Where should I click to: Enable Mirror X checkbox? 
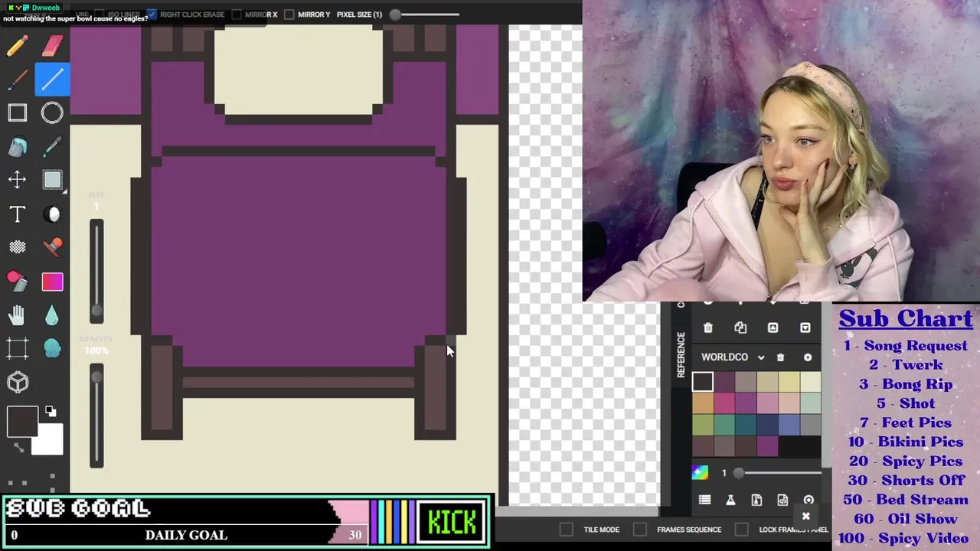coord(237,15)
